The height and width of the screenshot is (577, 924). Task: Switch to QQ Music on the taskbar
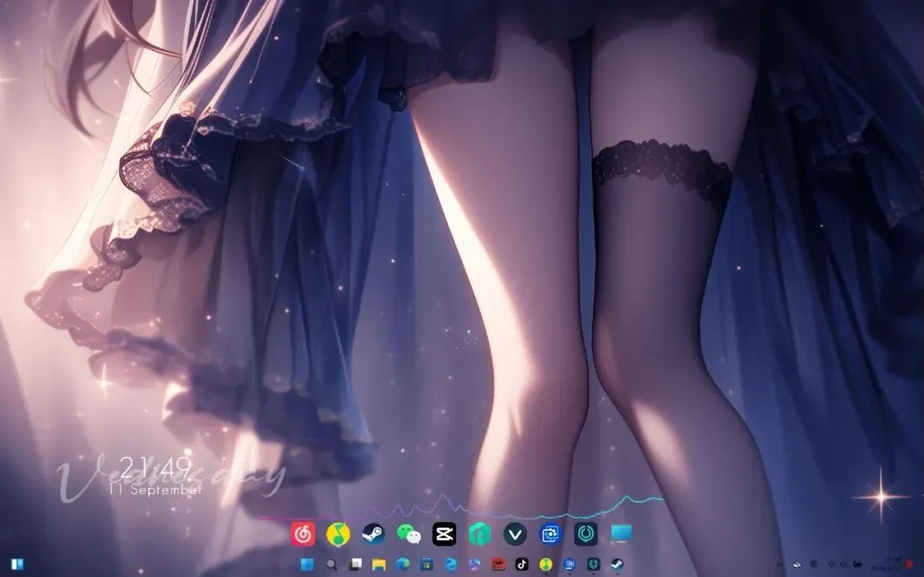coord(546,565)
